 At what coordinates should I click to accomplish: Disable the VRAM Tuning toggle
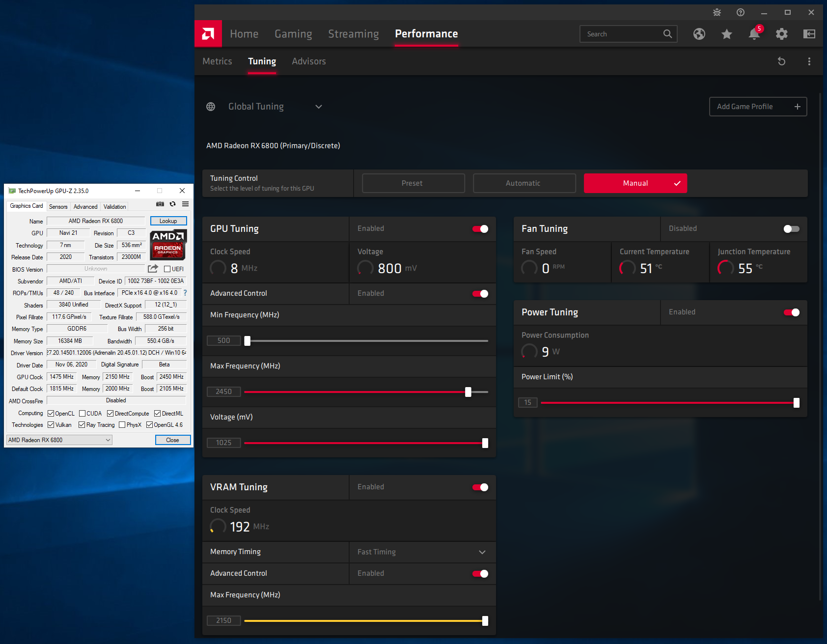coord(480,487)
